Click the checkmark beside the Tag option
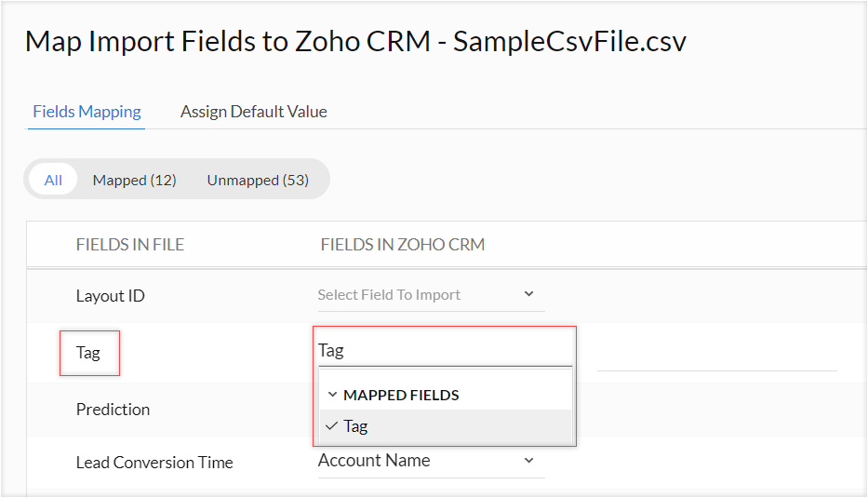The image size is (868, 498). tap(331, 426)
